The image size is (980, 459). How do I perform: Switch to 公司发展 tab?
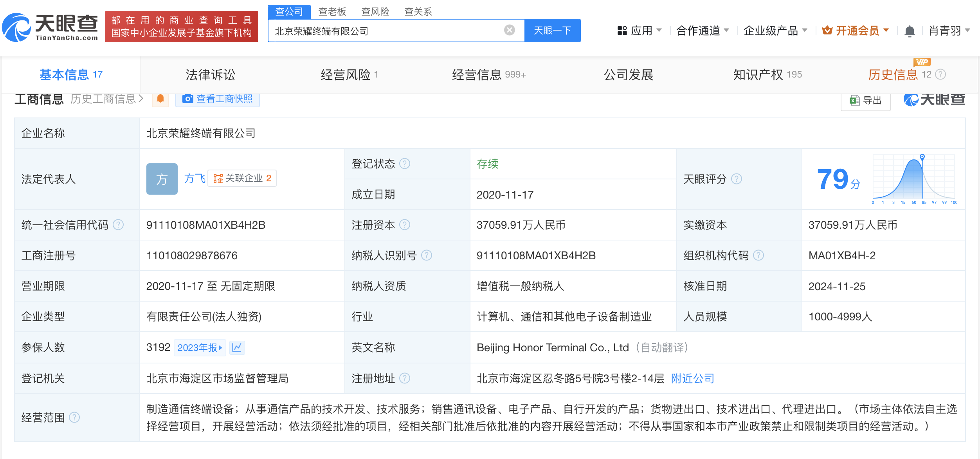coord(629,74)
